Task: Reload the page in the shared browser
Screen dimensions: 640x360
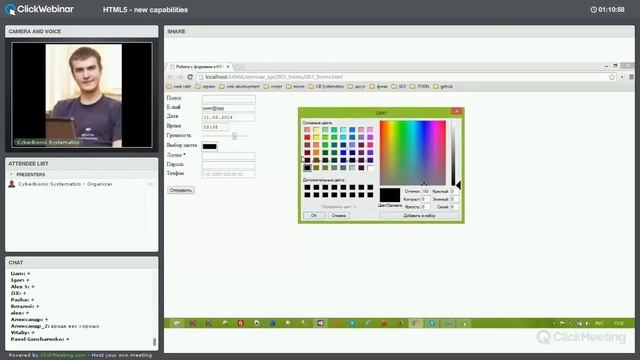Action: pyautogui.click(x=190, y=77)
